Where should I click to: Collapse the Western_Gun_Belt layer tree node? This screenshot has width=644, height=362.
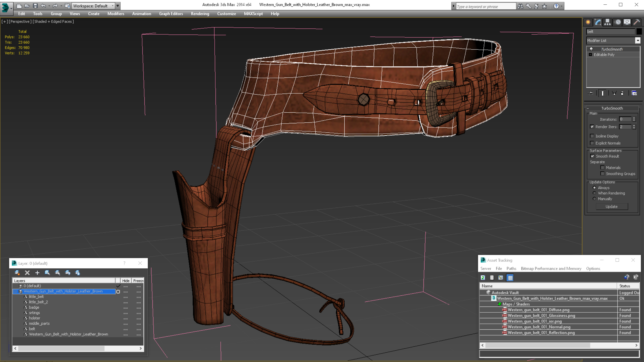coord(15,292)
